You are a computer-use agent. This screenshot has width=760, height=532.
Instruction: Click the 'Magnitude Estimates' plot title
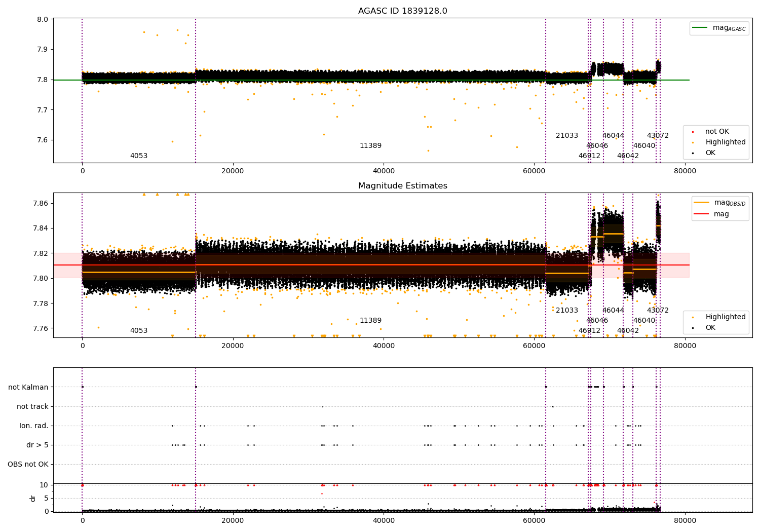pos(402,186)
